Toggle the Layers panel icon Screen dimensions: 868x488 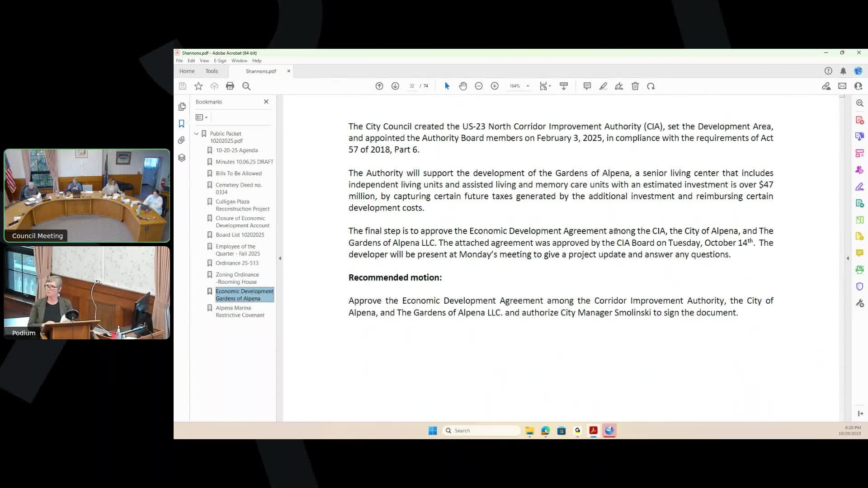pyautogui.click(x=182, y=158)
